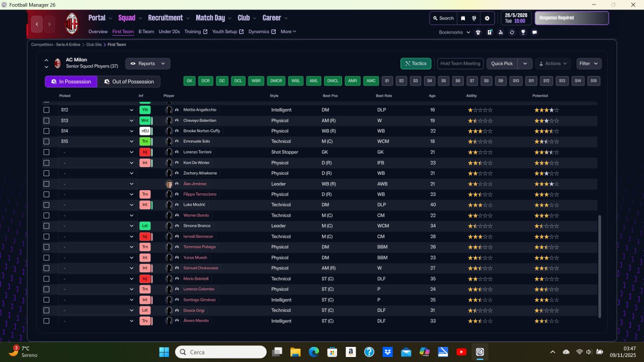Open File Explorer from the taskbar
The height and width of the screenshot is (362, 644).
[x=295, y=352]
